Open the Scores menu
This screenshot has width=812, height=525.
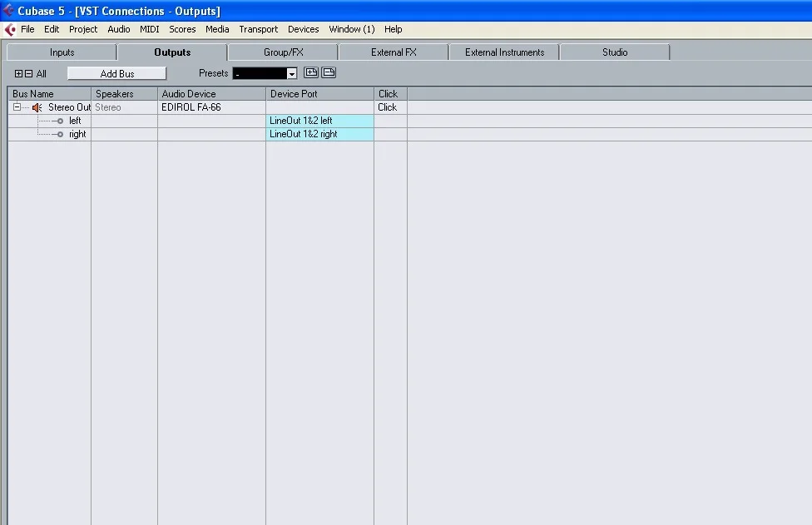tap(182, 29)
